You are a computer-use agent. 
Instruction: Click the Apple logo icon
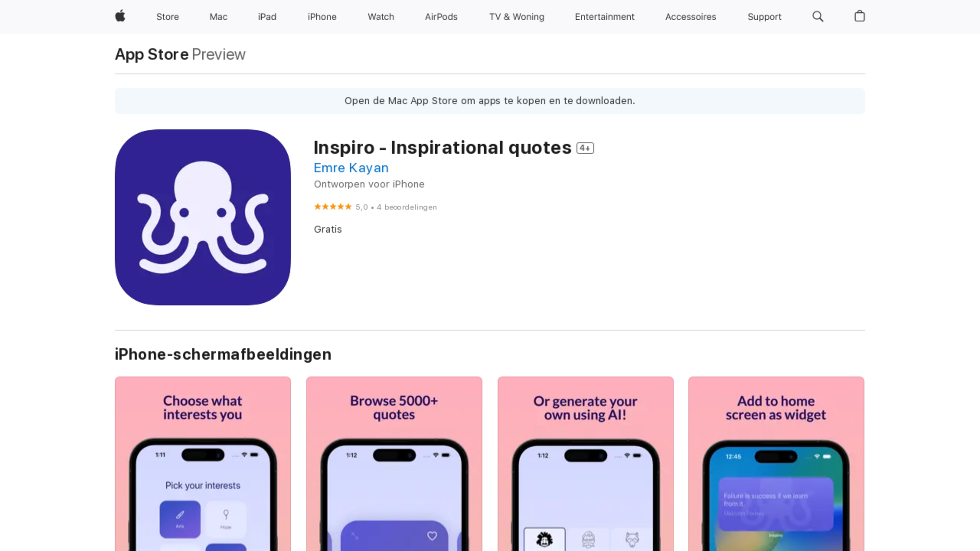(x=120, y=16)
